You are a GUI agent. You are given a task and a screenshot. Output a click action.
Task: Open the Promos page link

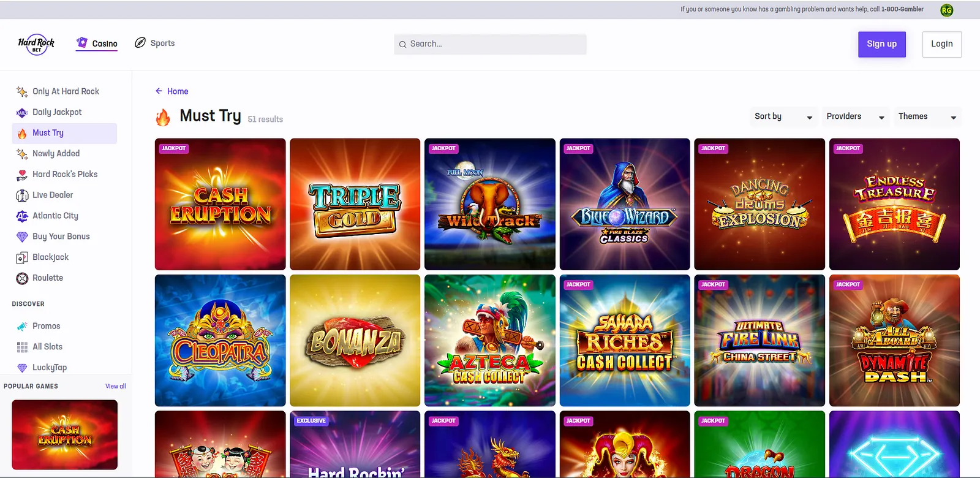[46, 326]
